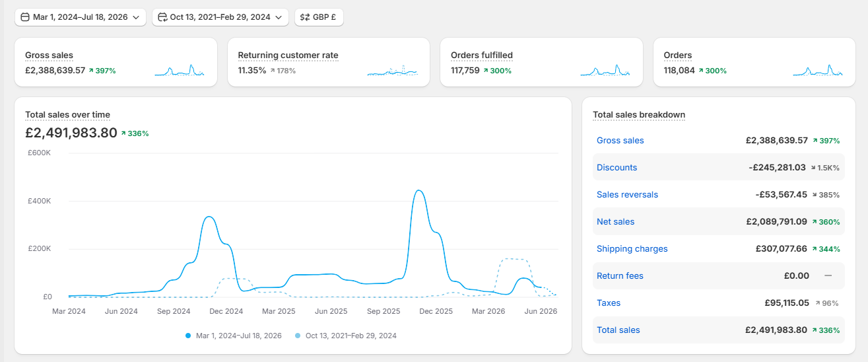Open the Discounts breakdown link
Screen dimensions: 868x362
pyautogui.click(x=617, y=167)
